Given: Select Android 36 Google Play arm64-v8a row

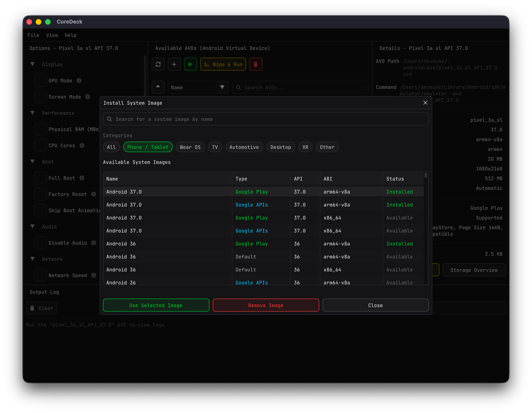Looking at the screenshot, I should click(263, 244).
